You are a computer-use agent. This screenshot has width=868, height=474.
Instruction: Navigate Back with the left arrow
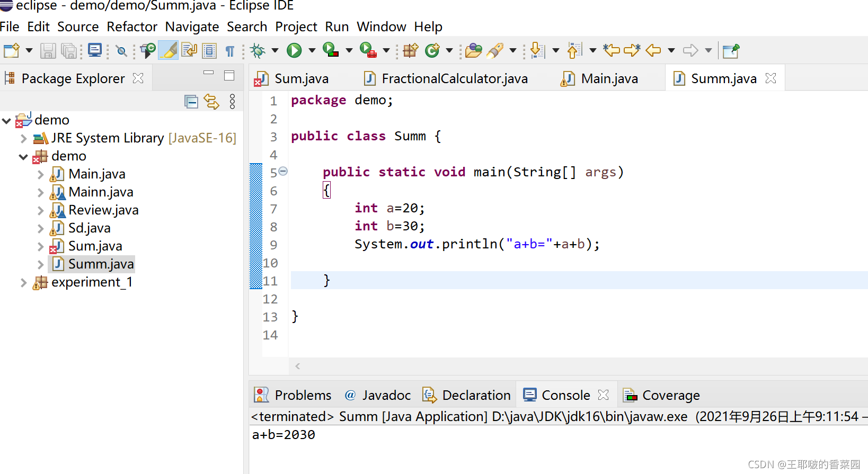click(653, 50)
